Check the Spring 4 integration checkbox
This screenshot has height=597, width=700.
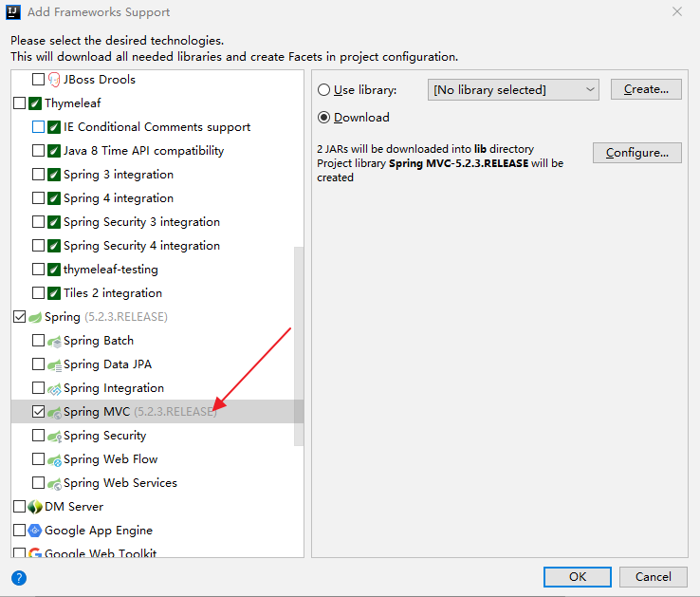click(38, 198)
